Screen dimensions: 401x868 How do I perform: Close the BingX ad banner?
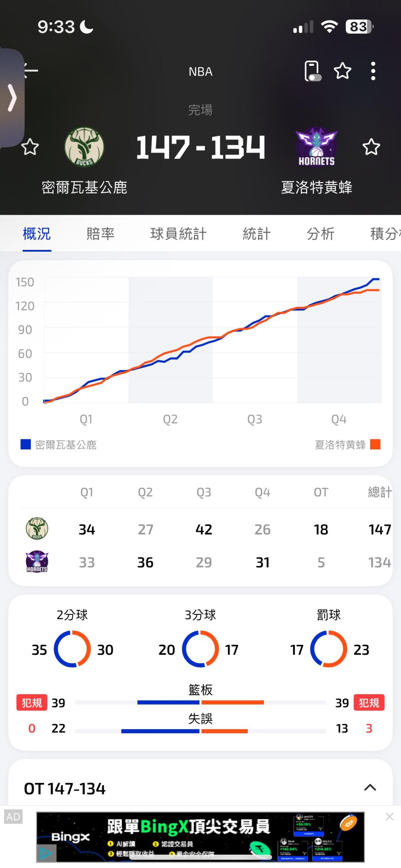click(x=389, y=816)
